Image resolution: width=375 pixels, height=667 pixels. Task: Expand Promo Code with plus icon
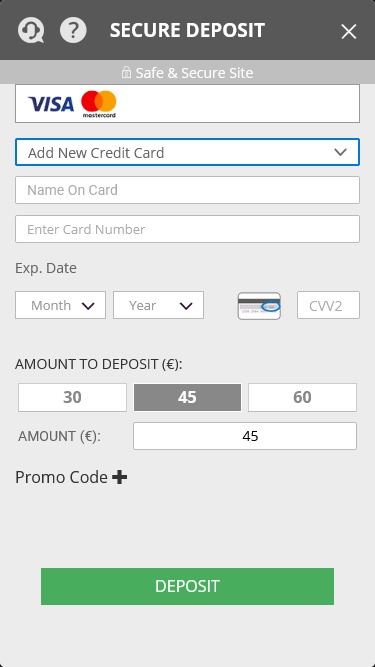[119, 477]
